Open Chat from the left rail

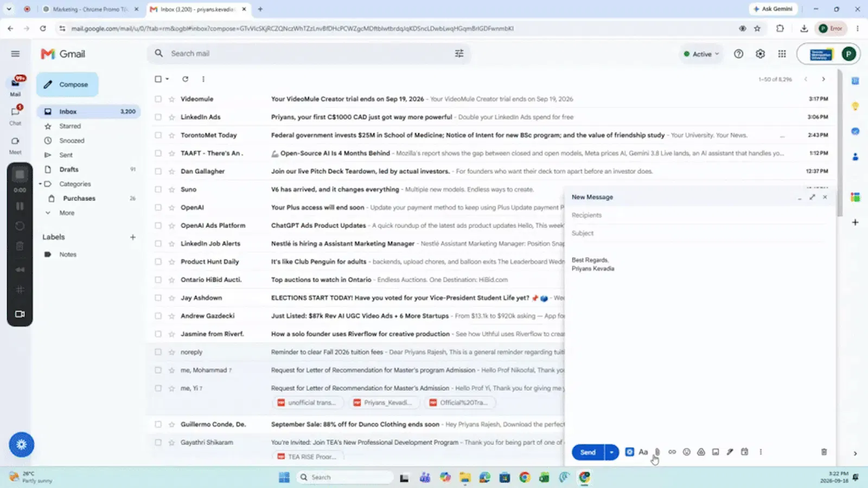click(15, 115)
